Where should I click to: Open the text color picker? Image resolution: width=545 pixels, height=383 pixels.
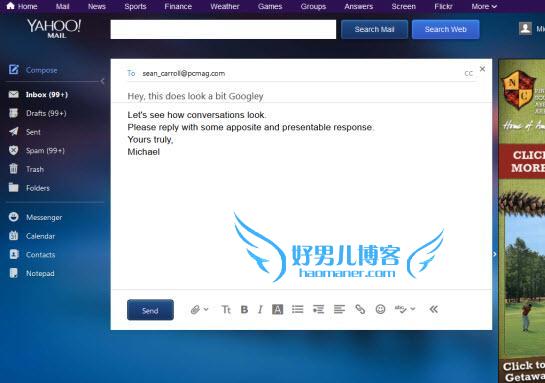[x=277, y=309]
